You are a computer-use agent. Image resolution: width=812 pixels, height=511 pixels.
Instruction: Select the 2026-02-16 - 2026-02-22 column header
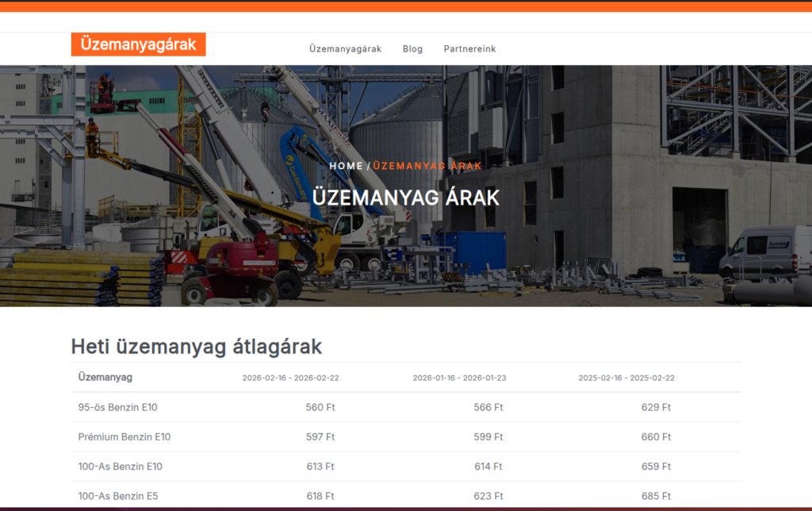[290, 378]
